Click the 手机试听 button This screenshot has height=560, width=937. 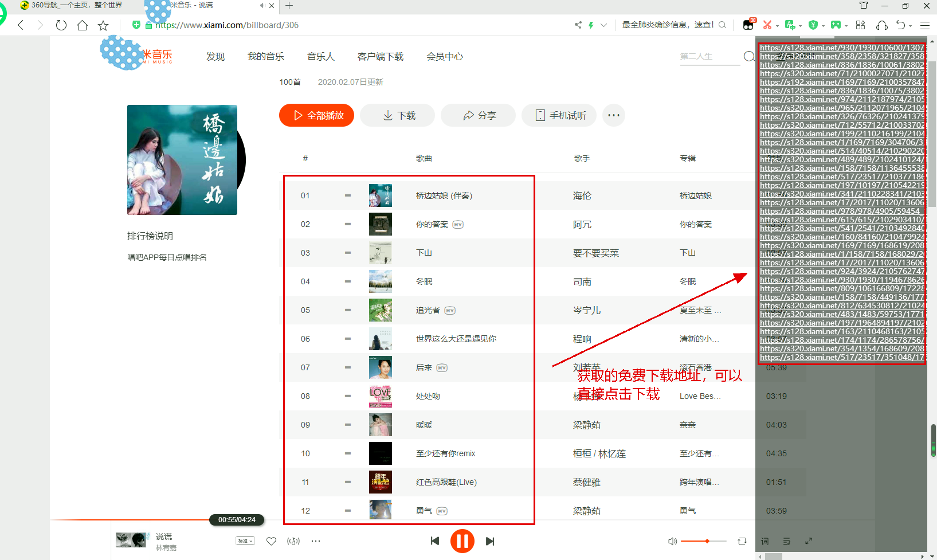pyautogui.click(x=559, y=115)
